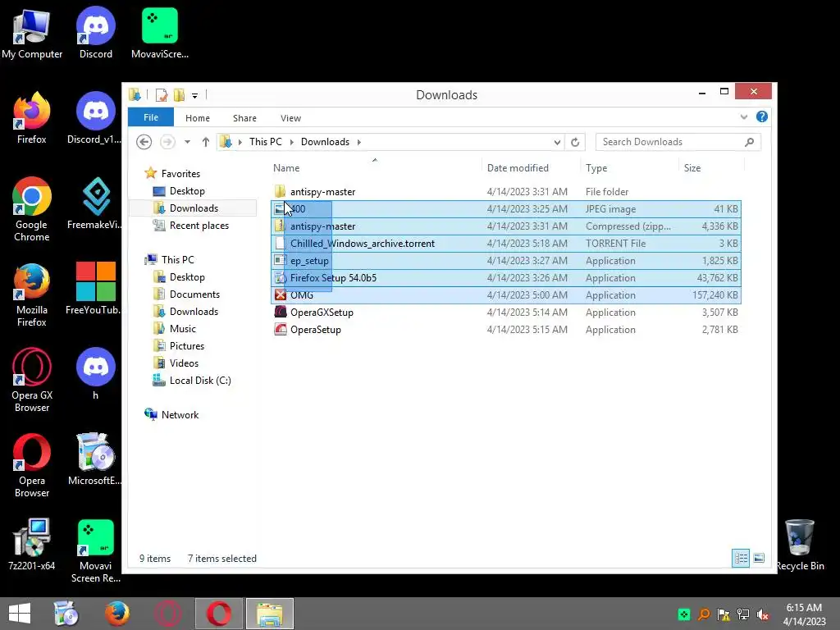Open the desktop icon labeled h

pyautogui.click(x=95, y=374)
